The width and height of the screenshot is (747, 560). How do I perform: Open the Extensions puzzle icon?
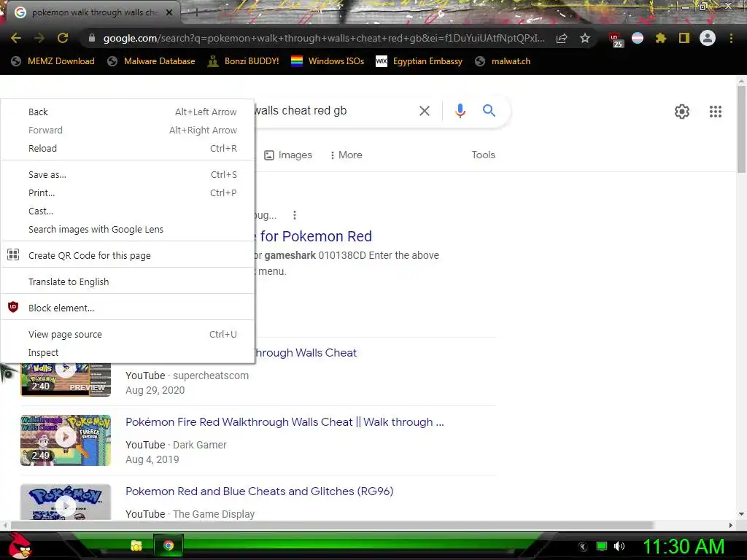[x=660, y=38]
